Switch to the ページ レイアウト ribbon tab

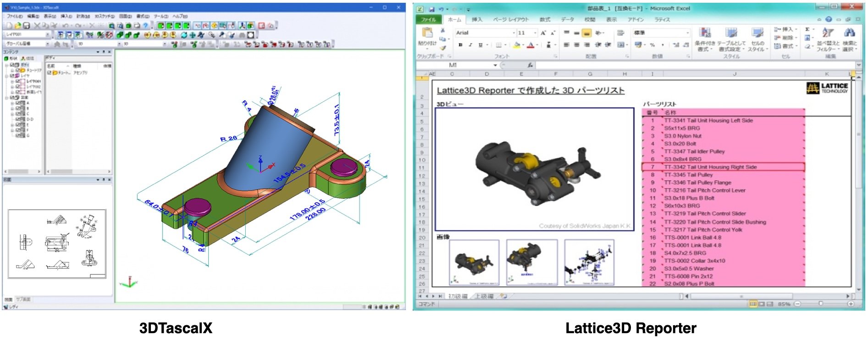511,20
